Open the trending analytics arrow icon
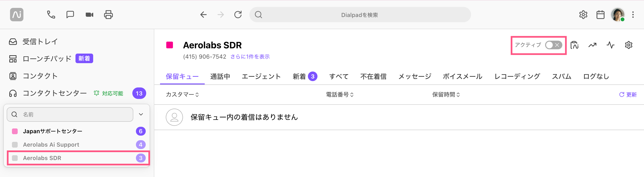The image size is (644, 177). (x=592, y=45)
